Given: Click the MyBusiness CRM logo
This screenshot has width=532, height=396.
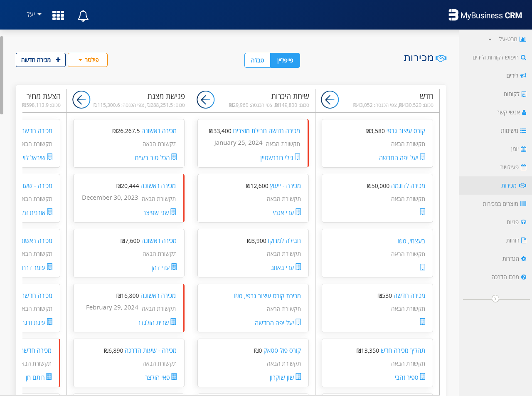Looking at the screenshot, I should [x=485, y=15].
